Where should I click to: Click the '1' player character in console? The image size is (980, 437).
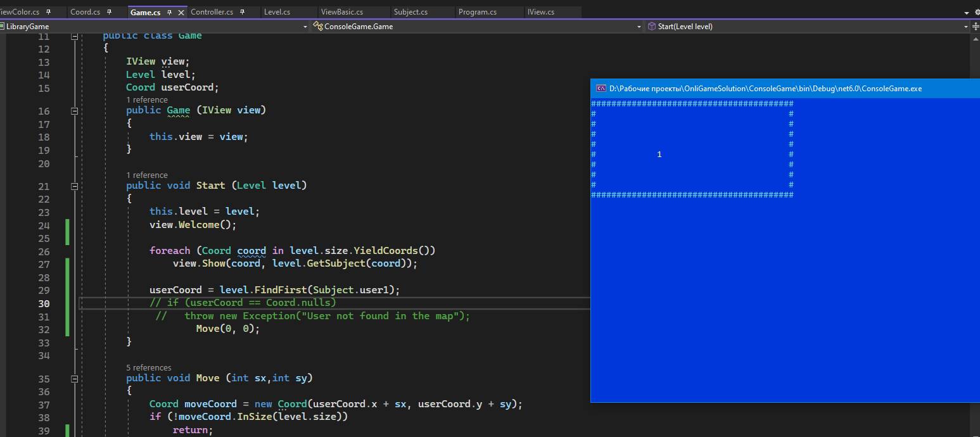click(x=659, y=155)
